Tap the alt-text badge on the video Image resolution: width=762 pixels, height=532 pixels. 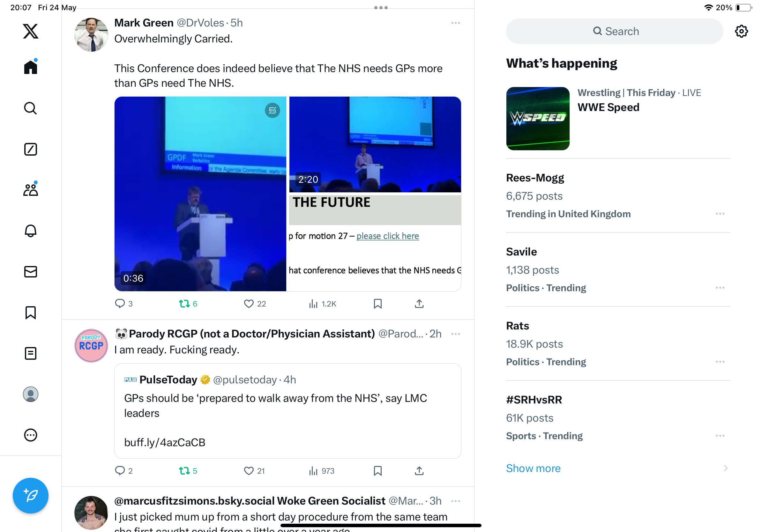tap(272, 110)
